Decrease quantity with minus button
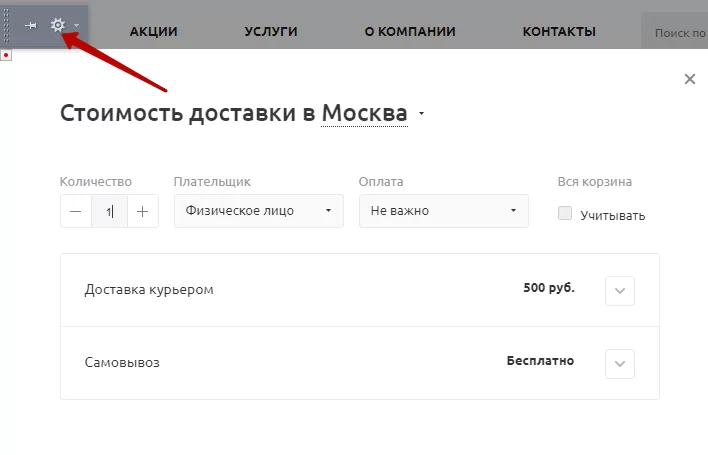This screenshot has width=708, height=455. pos(76,211)
